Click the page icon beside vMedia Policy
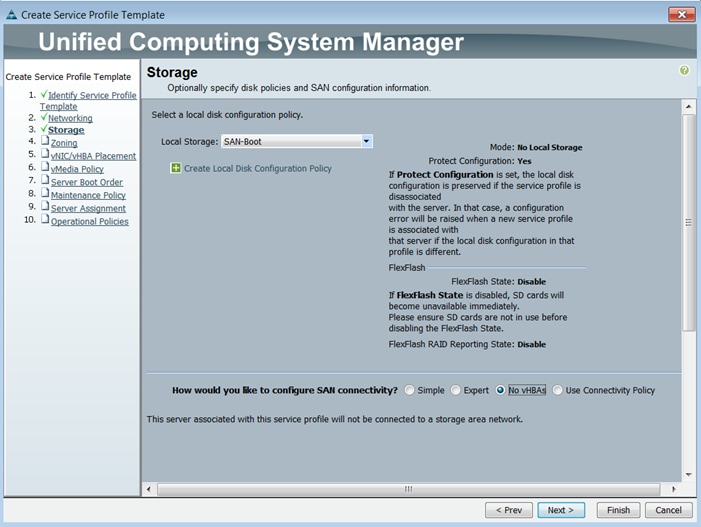 click(x=45, y=167)
